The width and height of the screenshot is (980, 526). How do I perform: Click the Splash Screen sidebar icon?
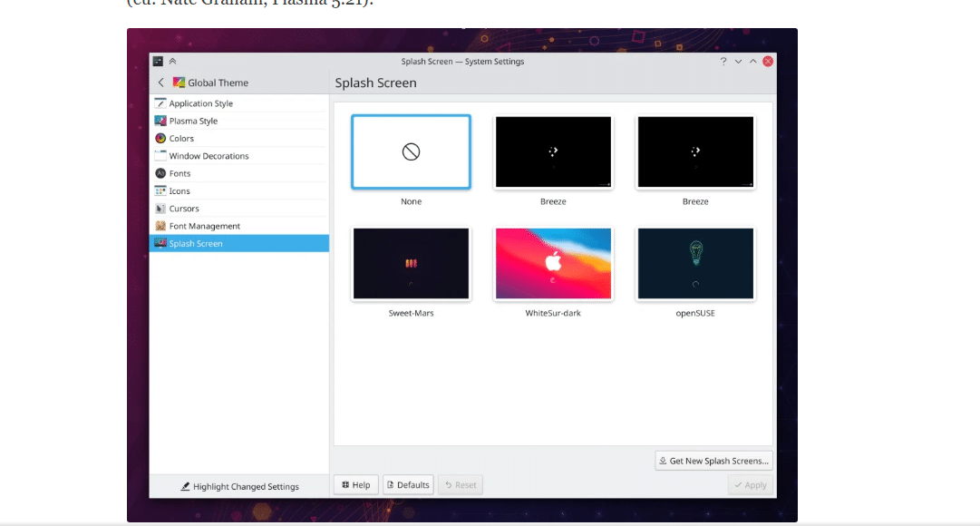[x=160, y=243]
